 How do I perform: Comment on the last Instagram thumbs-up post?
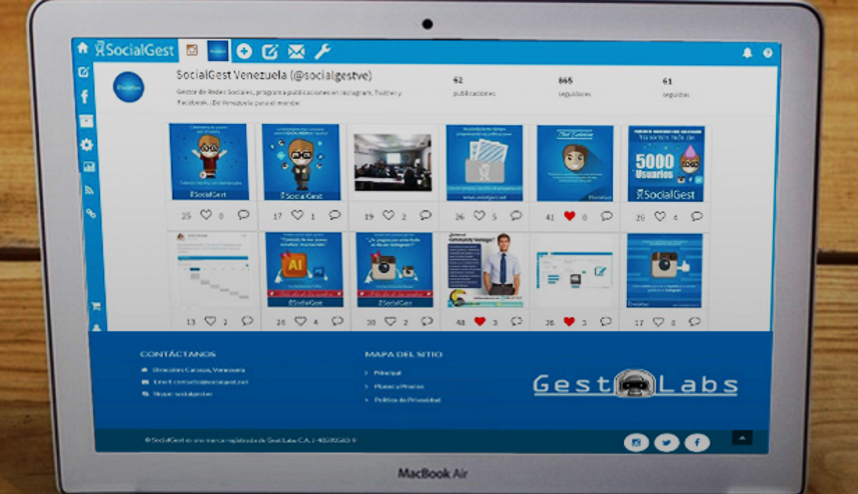tap(694, 322)
